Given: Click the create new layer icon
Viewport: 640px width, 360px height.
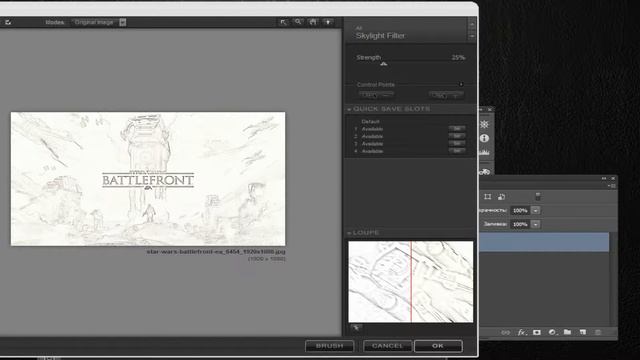Looking at the screenshot, I should coord(583,333).
